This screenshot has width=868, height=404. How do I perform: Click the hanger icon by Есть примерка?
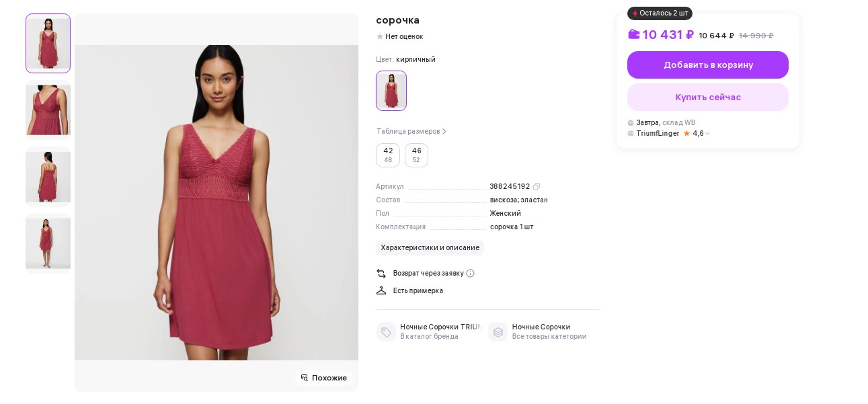tap(381, 290)
